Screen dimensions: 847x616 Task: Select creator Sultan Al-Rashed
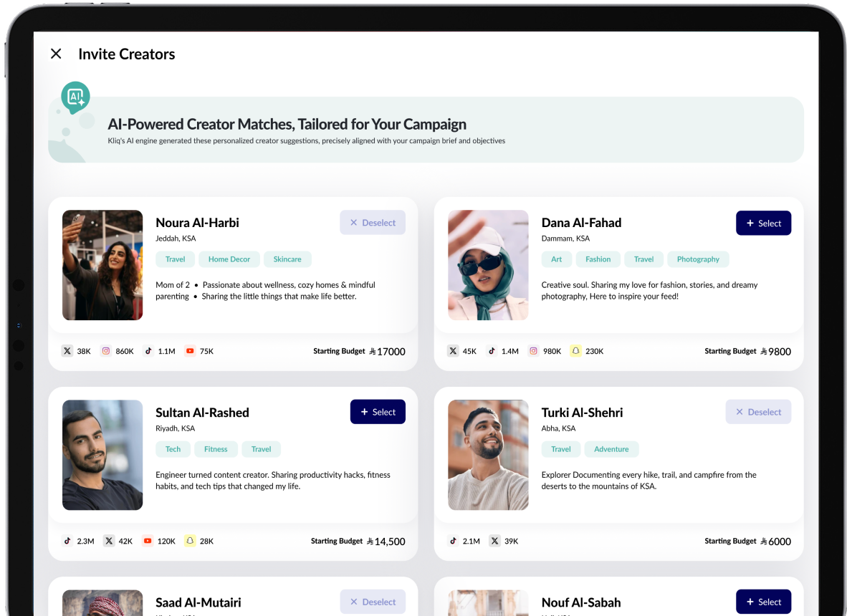coord(378,412)
